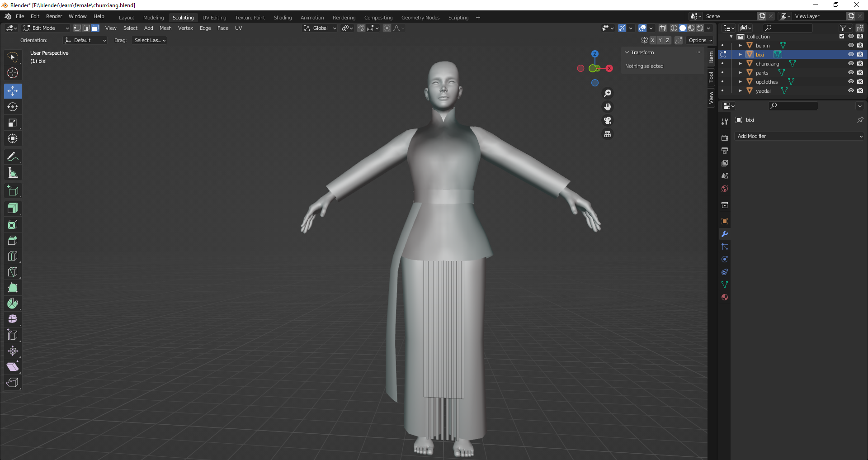This screenshot has height=460, width=868.
Task: Expand the chunxiang tree item
Action: click(x=741, y=63)
